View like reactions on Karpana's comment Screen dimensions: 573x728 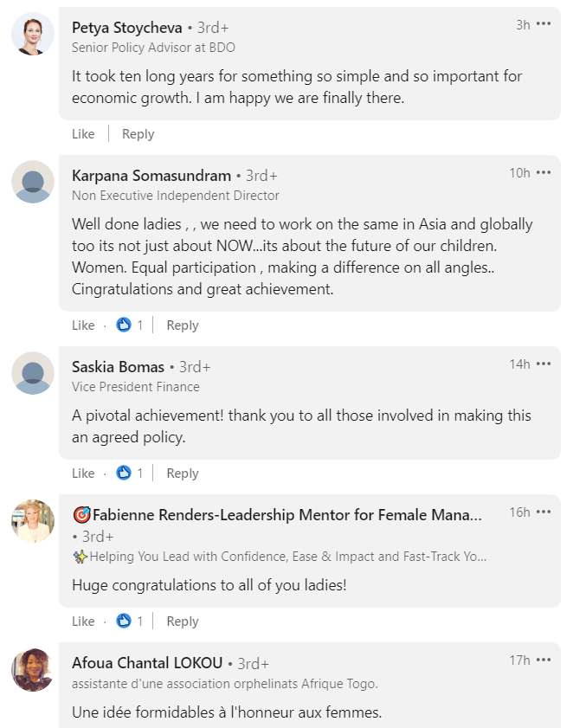click(129, 325)
